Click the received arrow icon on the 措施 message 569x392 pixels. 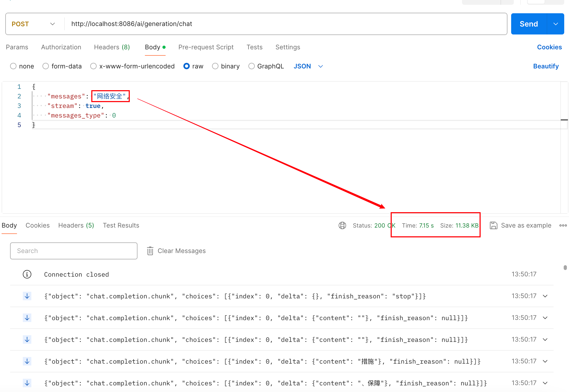click(x=27, y=361)
